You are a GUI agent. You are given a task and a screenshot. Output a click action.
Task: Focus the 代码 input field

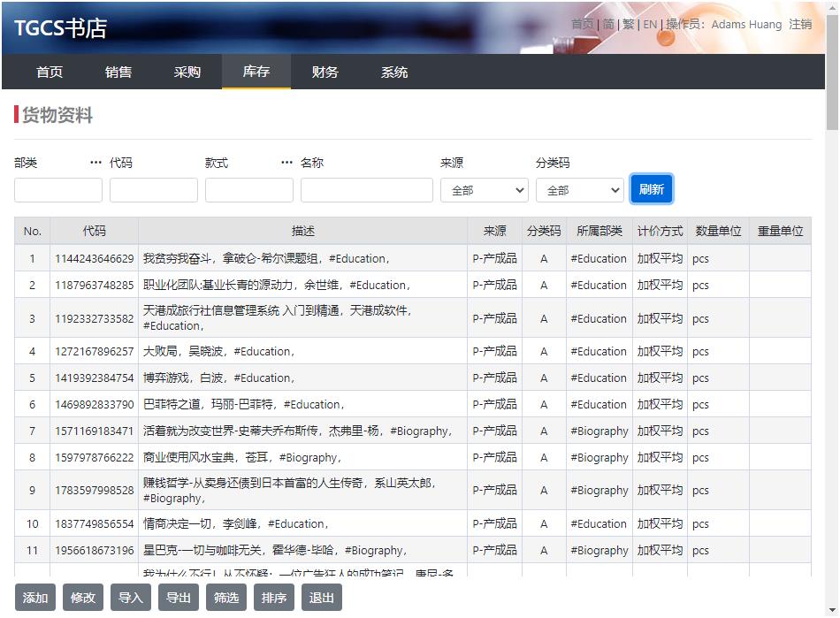[x=154, y=190]
